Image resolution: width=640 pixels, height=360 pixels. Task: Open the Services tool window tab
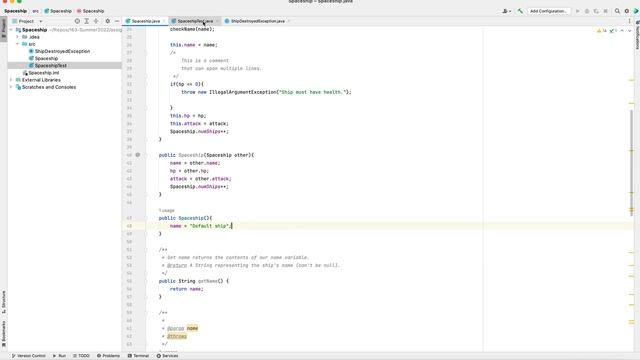[167, 356]
